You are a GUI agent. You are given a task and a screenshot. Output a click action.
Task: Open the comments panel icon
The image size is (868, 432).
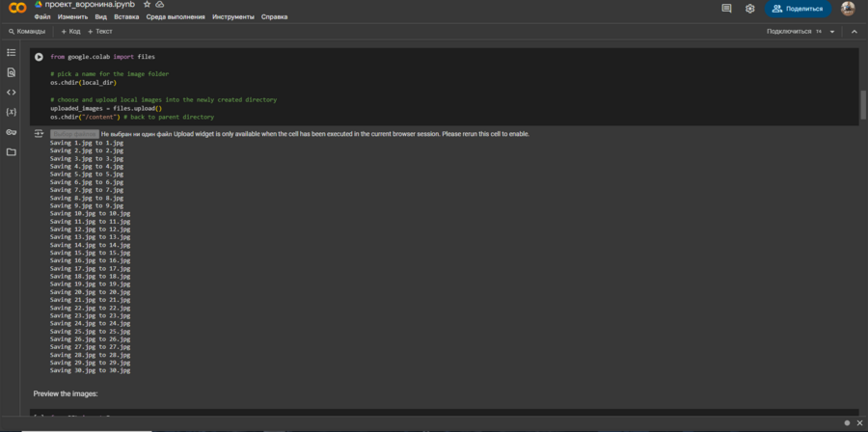tap(727, 9)
